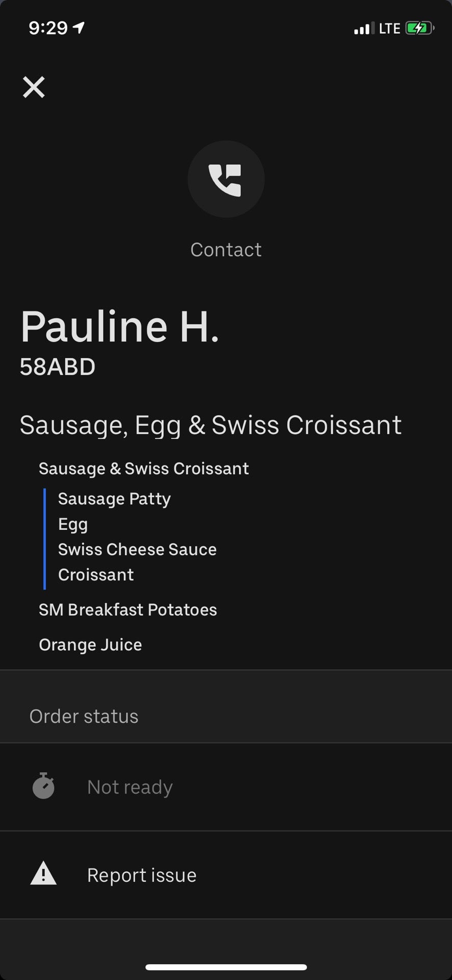The height and width of the screenshot is (980, 452).
Task: Tap the location arrow in status bar
Action: tap(79, 28)
